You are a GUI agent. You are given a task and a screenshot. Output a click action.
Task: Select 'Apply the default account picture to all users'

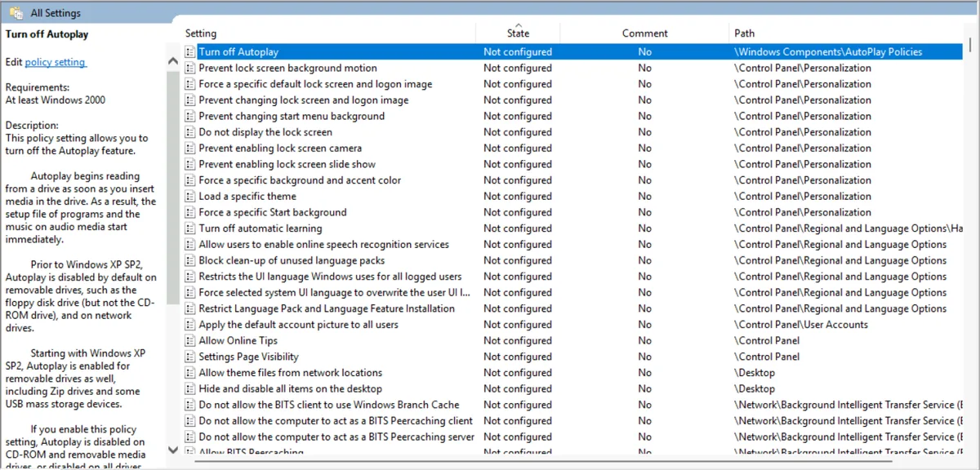[x=573, y=325]
